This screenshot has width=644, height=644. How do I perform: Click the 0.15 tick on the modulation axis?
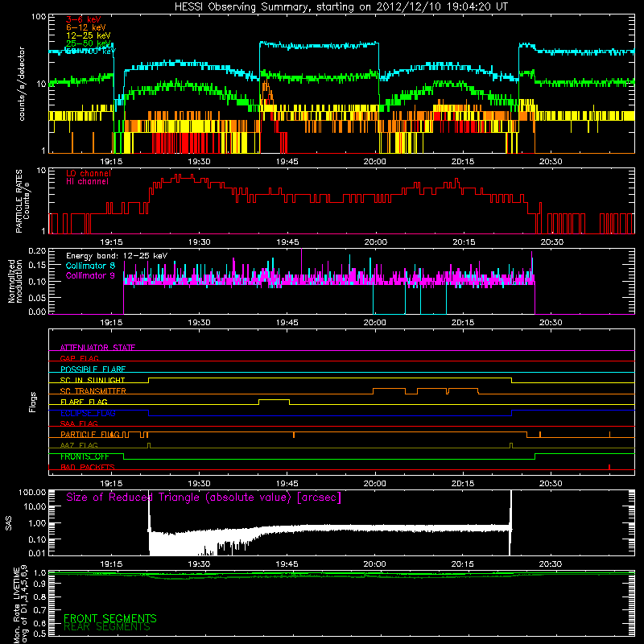[37, 266]
